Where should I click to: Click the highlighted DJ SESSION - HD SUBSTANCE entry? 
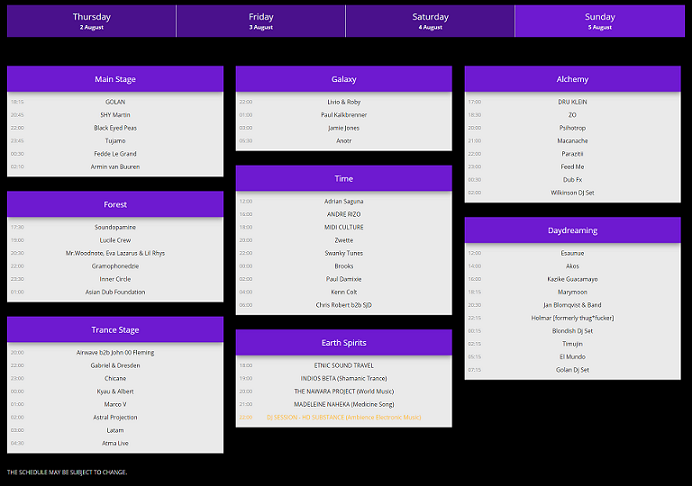tap(344, 417)
